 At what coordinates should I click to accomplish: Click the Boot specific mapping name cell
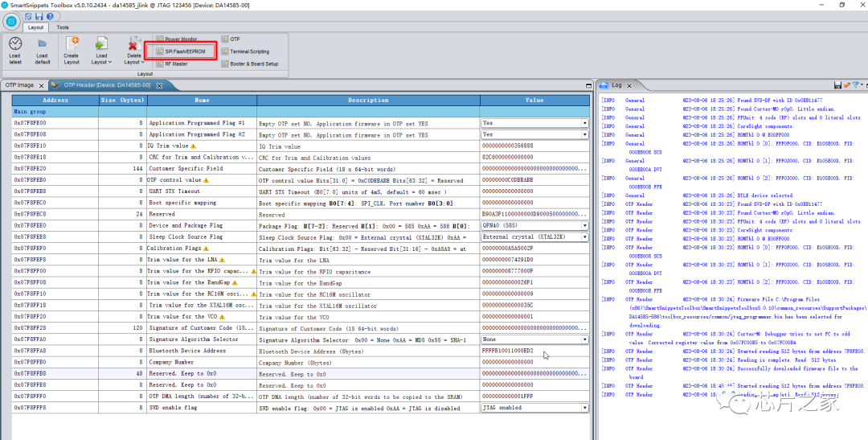pyautogui.click(x=202, y=203)
